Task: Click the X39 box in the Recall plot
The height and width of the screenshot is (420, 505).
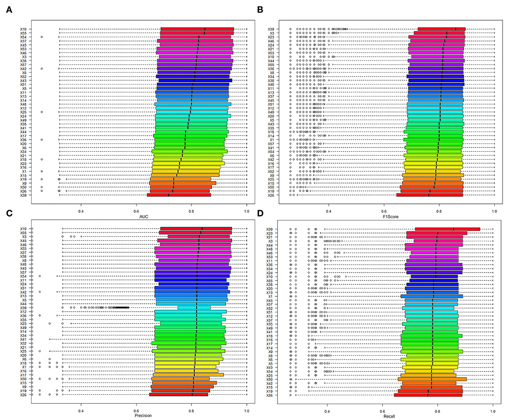Action: (x=448, y=230)
